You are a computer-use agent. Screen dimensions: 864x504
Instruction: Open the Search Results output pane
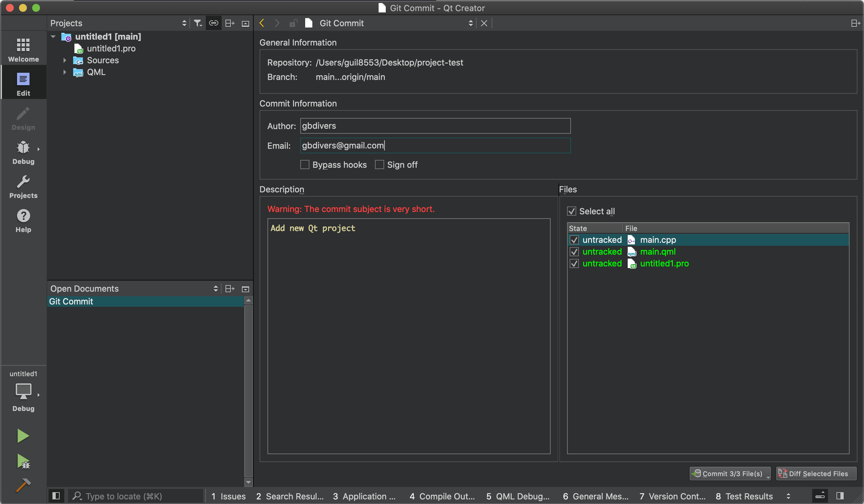click(290, 496)
